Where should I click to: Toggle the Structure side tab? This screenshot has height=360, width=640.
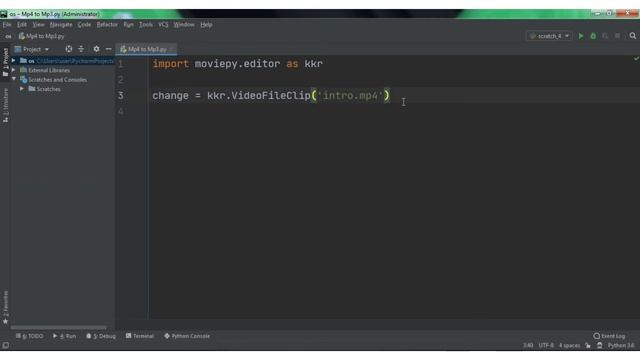[5, 105]
